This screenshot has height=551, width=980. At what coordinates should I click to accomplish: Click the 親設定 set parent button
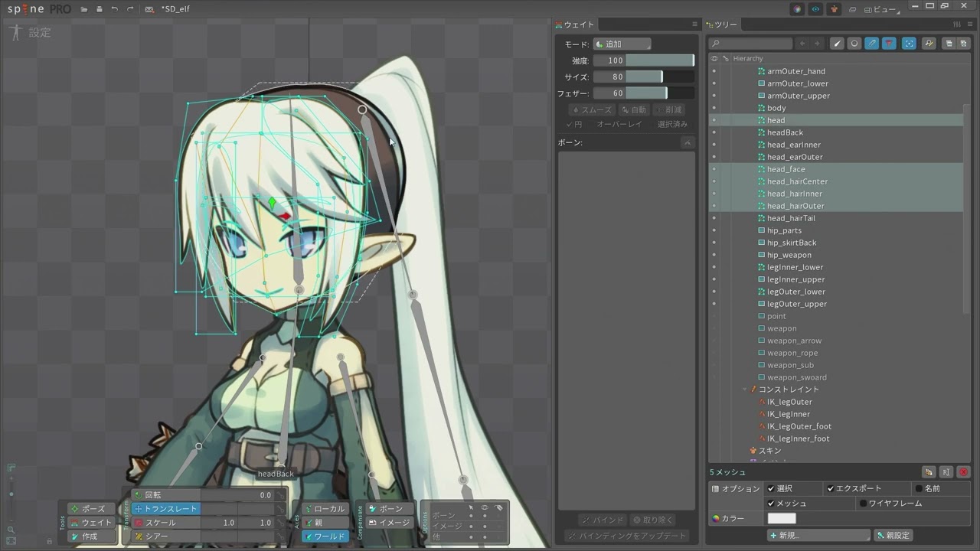coord(894,535)
